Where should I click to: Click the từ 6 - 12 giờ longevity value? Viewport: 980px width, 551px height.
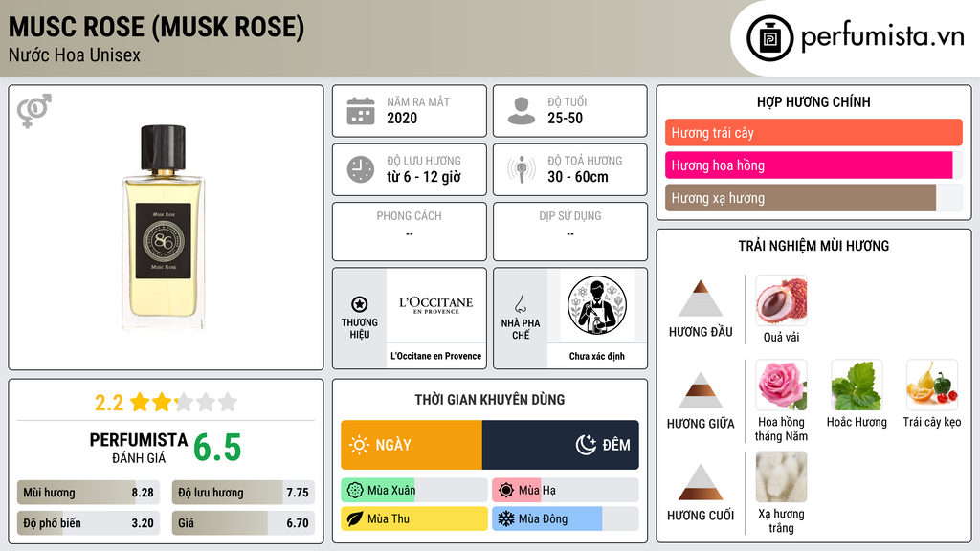pos(424,177)
